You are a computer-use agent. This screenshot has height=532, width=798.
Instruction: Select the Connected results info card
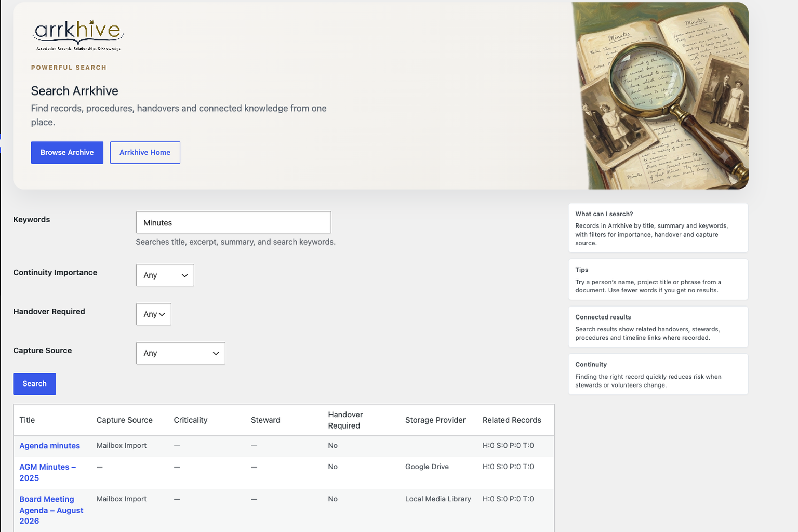(658, 327)
